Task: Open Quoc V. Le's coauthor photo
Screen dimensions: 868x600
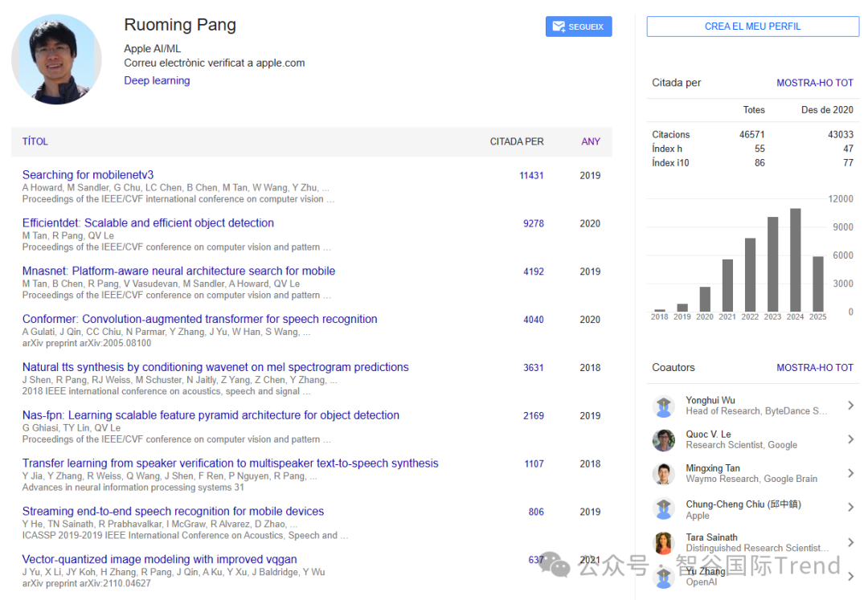Action: coord(663,439)
